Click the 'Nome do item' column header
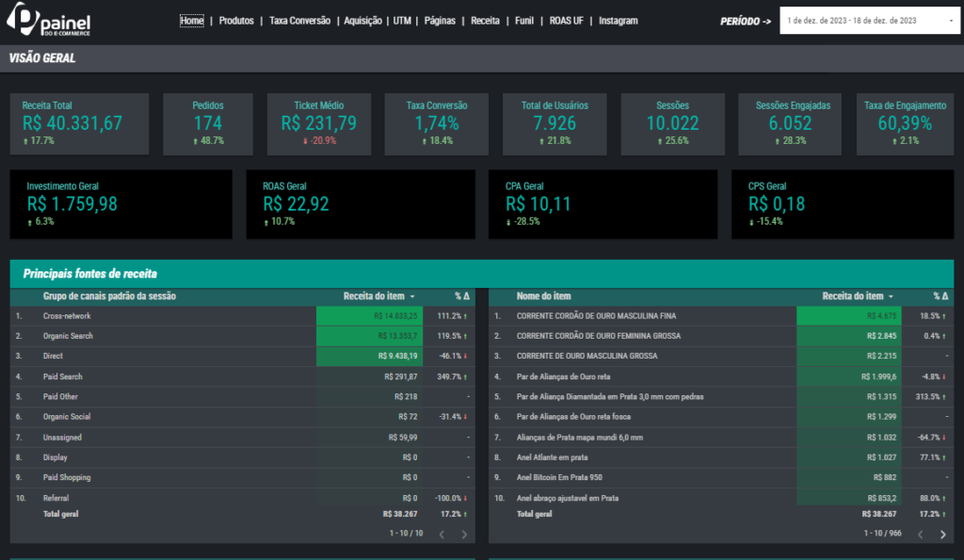The width and height of the screenshot is (964, 560). point(543,296)
